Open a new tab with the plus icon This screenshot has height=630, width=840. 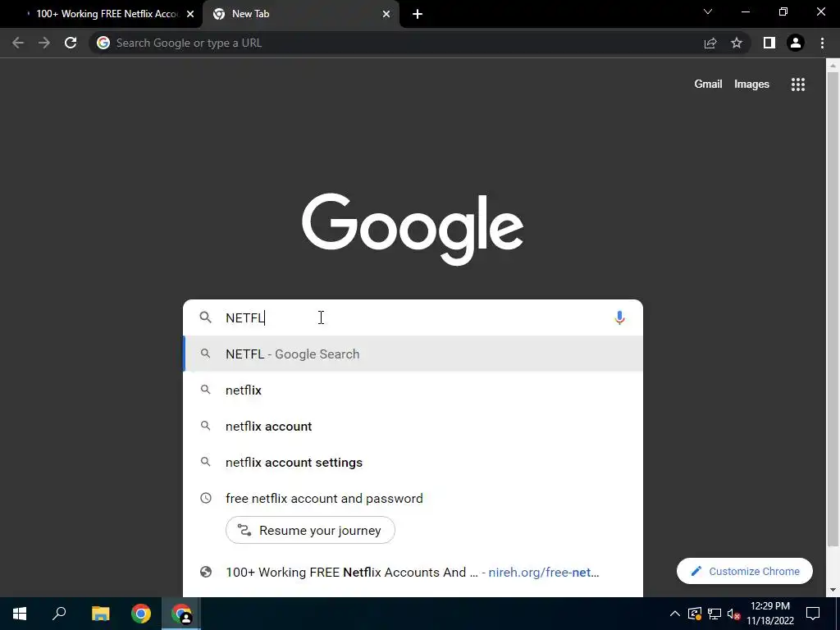(418, 14)
